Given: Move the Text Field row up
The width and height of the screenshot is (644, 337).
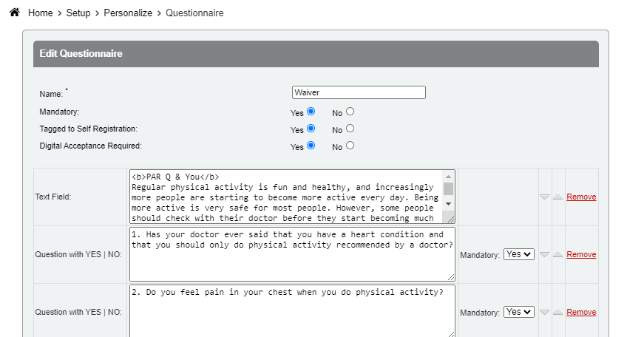Looking at the screenshot, I should point(557,197).
